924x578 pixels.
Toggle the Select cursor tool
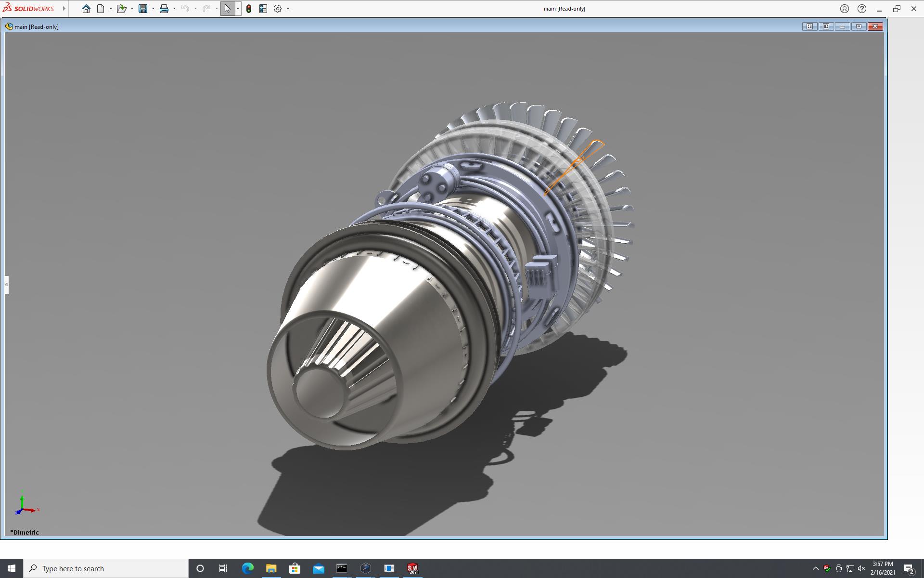227,9
